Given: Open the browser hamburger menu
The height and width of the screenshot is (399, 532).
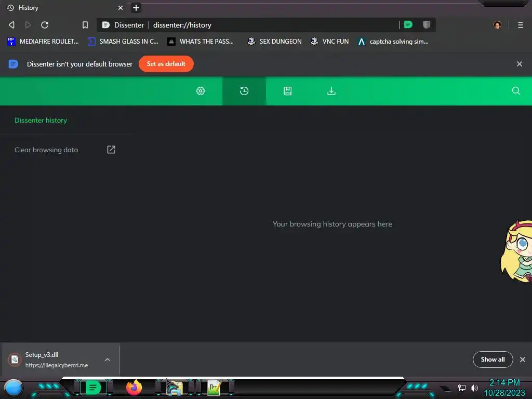Looking at the screenshot, I should tap(521, 25).
